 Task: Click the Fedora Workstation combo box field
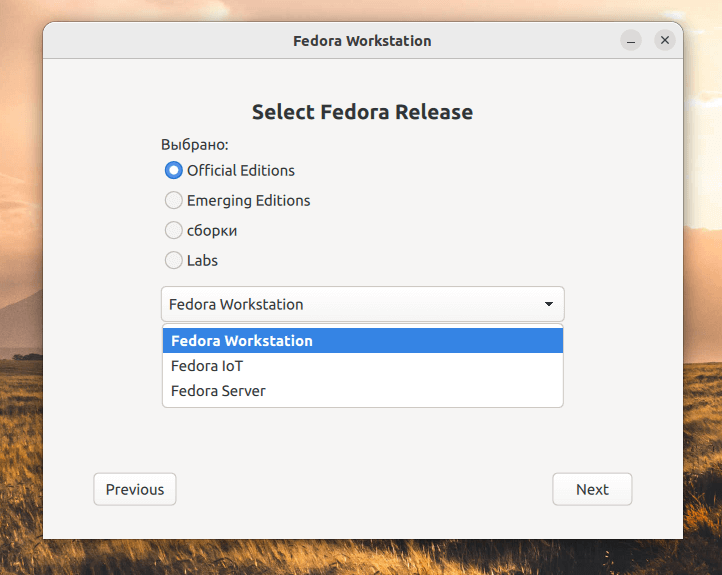[340, 304]
